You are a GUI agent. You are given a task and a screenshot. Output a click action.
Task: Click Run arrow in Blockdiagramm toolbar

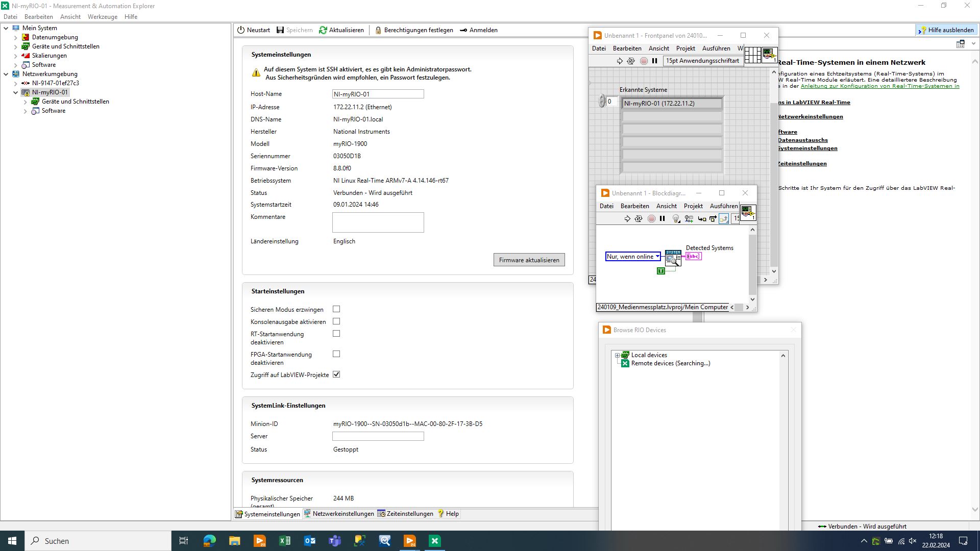coord(627,219)
